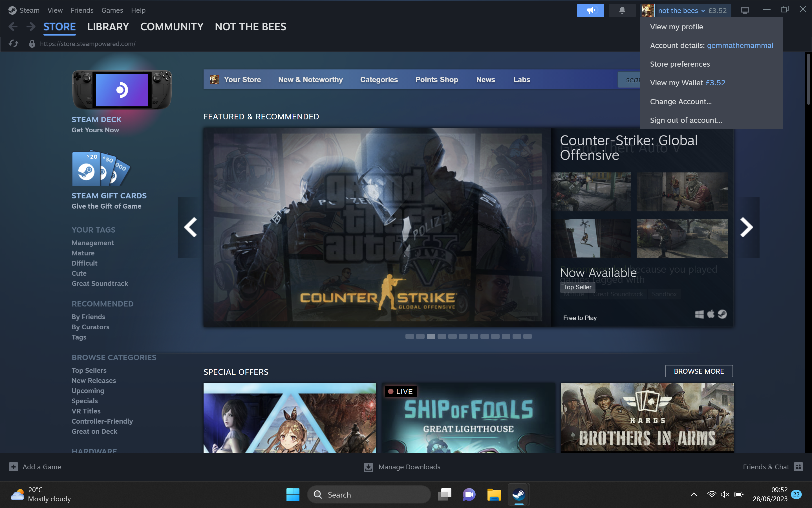The width and height of the screenshot is (812, 508).
Task: Click the Add a Game plus icon
Action: pyautogui.click(x=14, y=467)
